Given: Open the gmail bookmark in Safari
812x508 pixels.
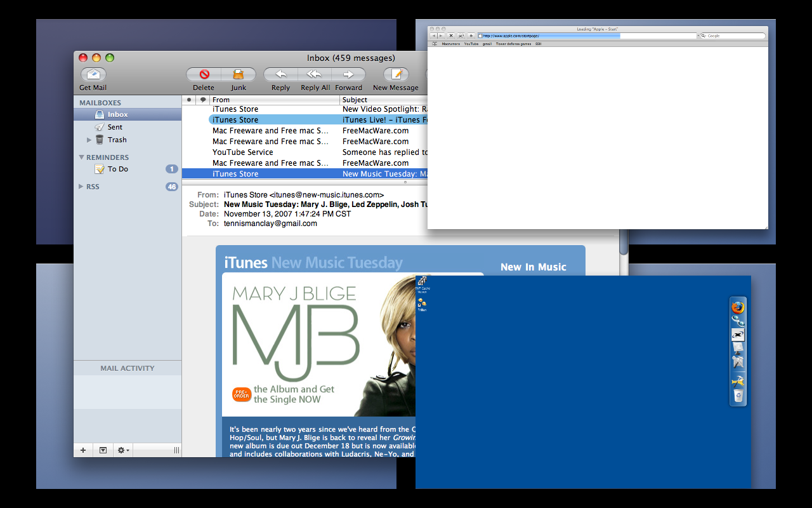Looking at the screenshot, I should tap(487, 44).
